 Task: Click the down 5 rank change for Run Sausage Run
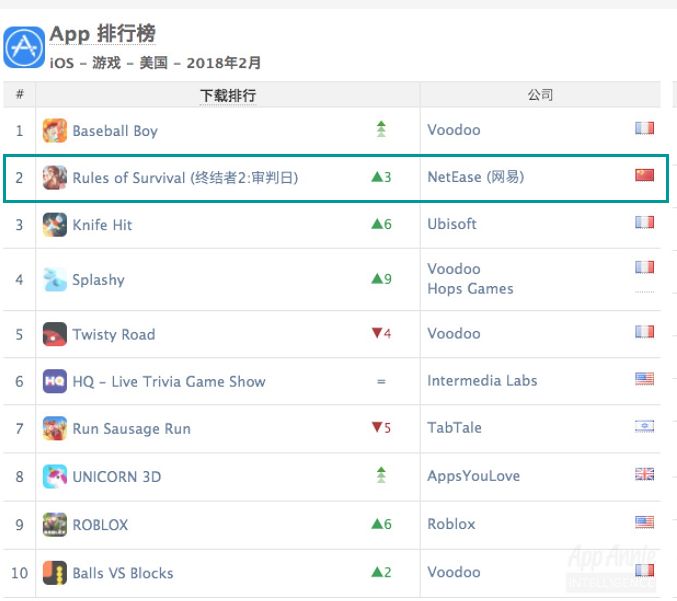(381, 427)
